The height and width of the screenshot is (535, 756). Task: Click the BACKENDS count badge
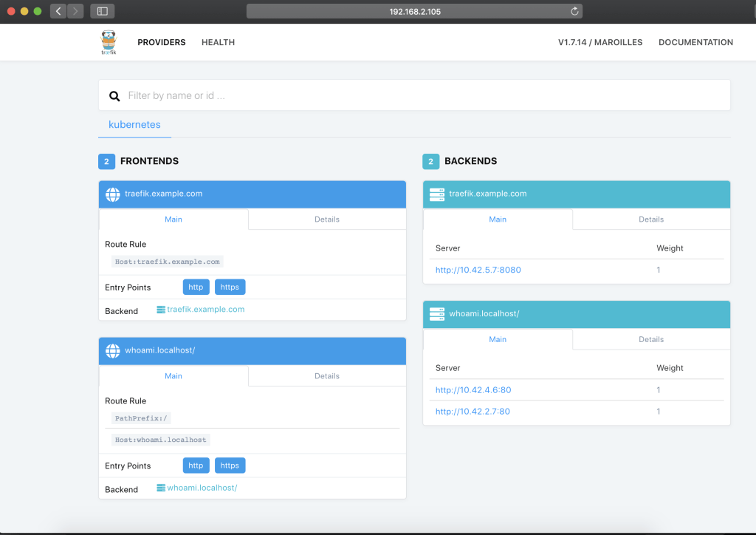pyautogui.click(x=431, y=162)
